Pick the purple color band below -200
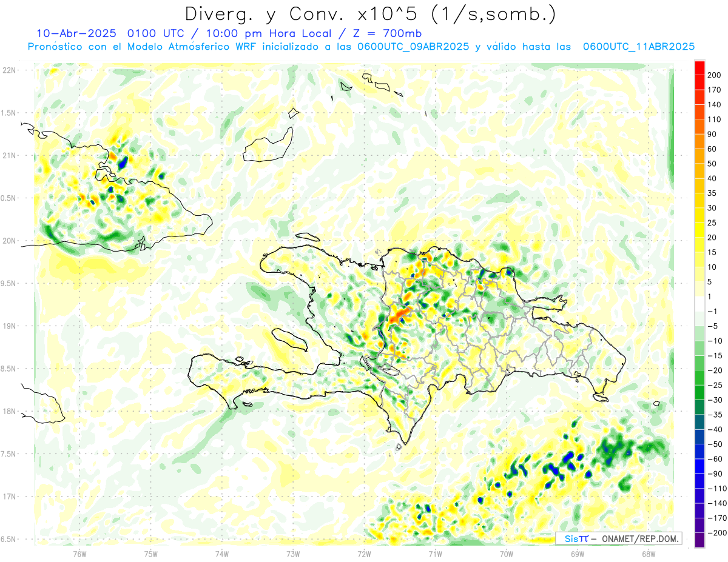 [700, 540]
